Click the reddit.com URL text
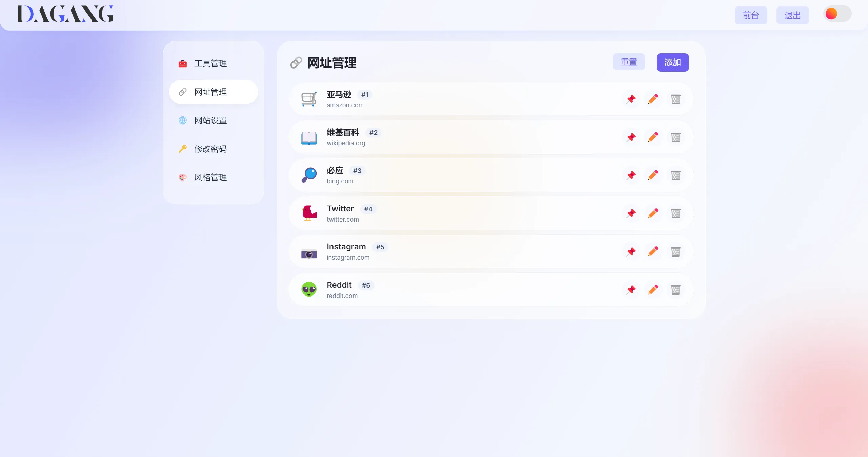This screenshot has width=868, height=457. click(342, 296)
